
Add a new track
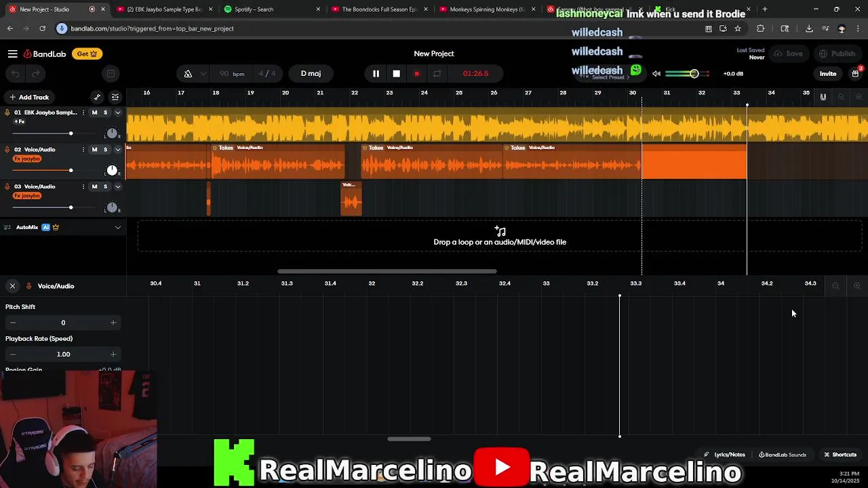pyautogui.click(x=29, y=97)
